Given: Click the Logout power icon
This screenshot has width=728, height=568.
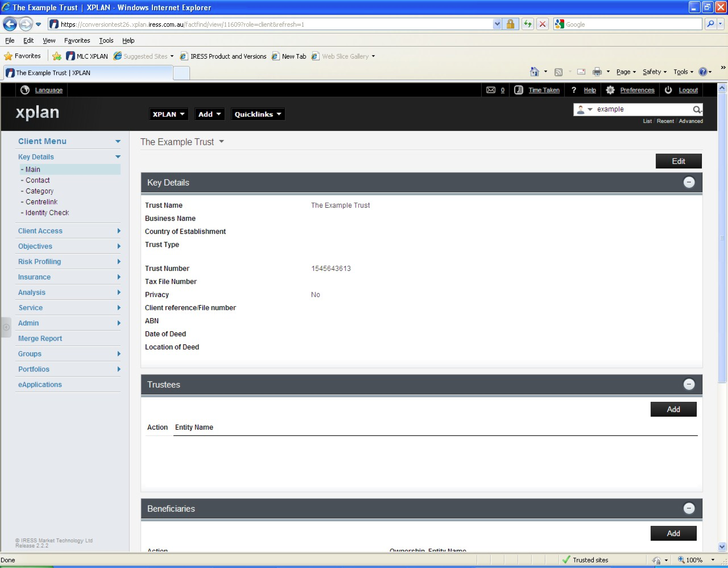Looking at the screenshot, I should pyautogui.click(x=668, y=90).
